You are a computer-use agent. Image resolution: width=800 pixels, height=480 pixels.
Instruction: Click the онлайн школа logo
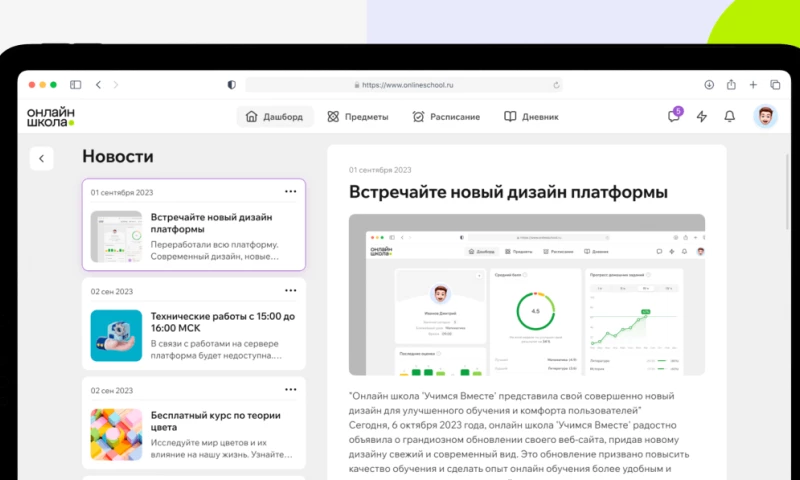pos(51,117)
